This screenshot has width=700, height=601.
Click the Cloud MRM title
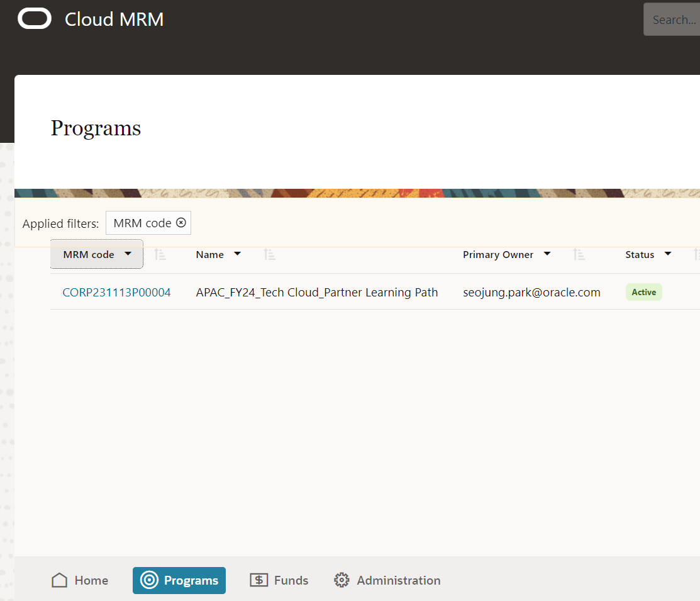(x=114, y=20)
